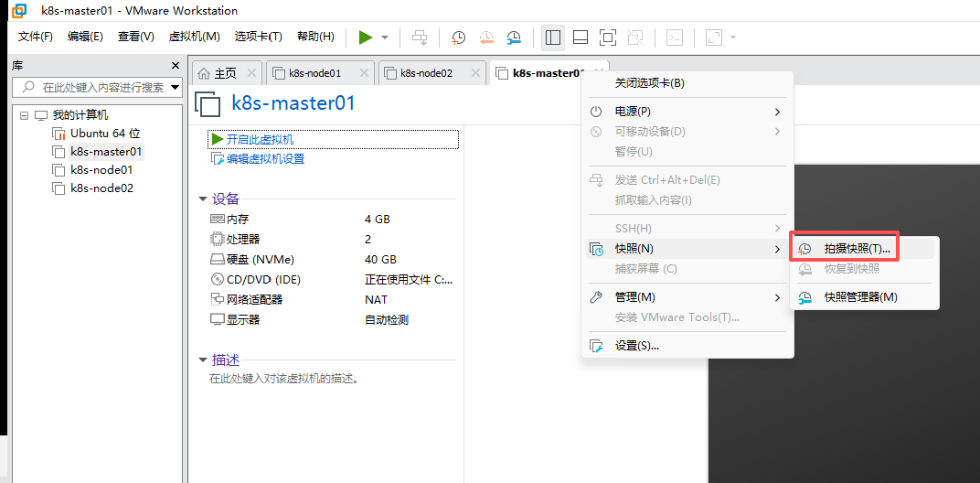Focus the library search input field
The image size is (980, 483).
pos(97,88)
